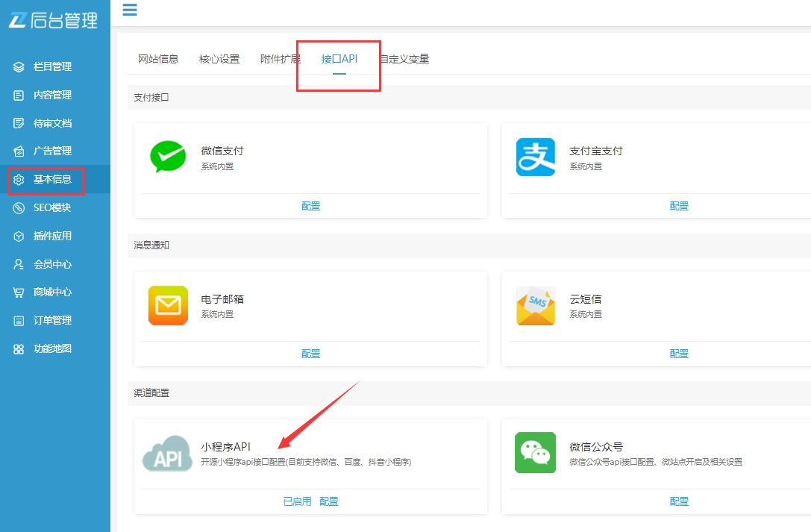811x532 pixels.
Task: Click the 订单管理 list icon in sidebar
Action: (19, 321)
